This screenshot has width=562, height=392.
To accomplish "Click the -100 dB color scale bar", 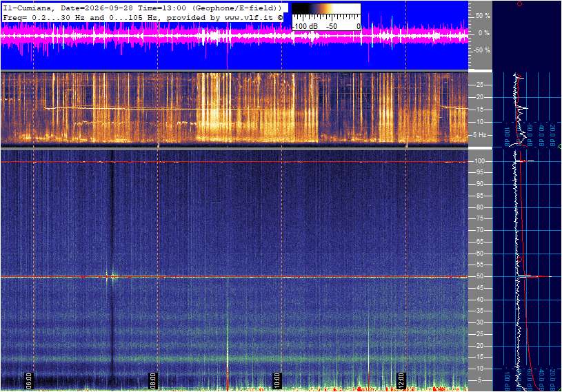I will point(326,17).
